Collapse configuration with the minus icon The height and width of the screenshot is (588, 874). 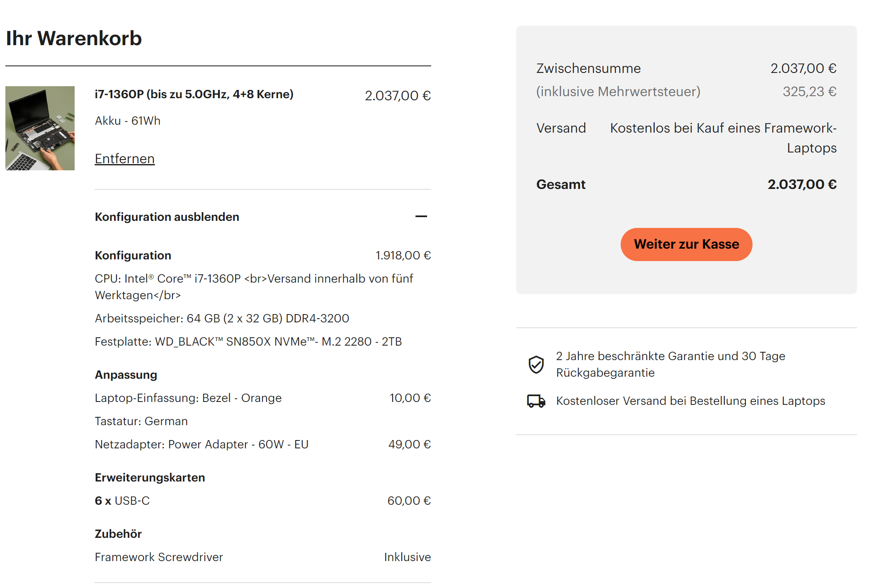(421, 216)
